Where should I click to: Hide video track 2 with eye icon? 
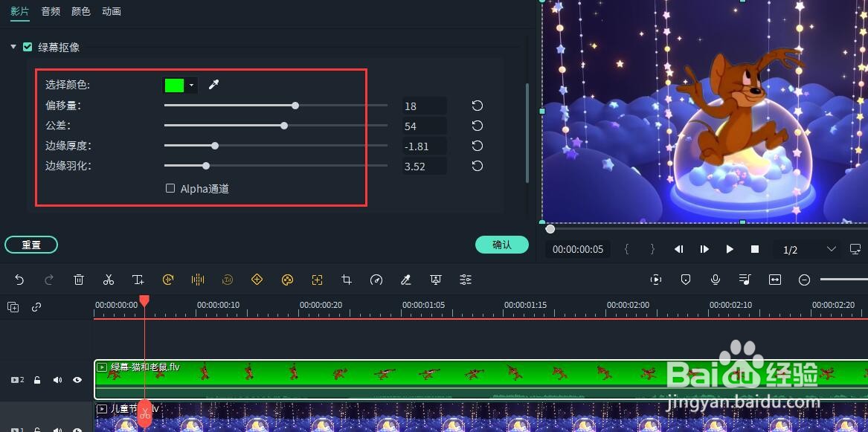click(77, 380)
